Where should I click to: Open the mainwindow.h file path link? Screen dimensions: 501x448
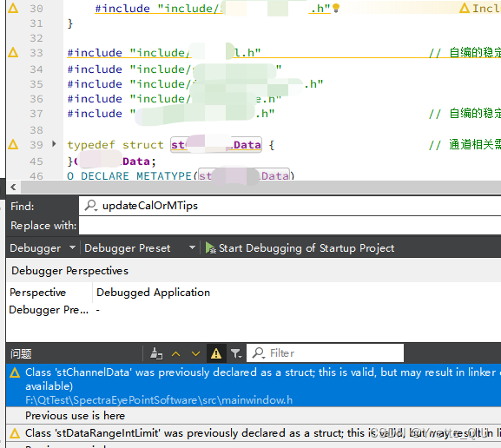(159, 400)
